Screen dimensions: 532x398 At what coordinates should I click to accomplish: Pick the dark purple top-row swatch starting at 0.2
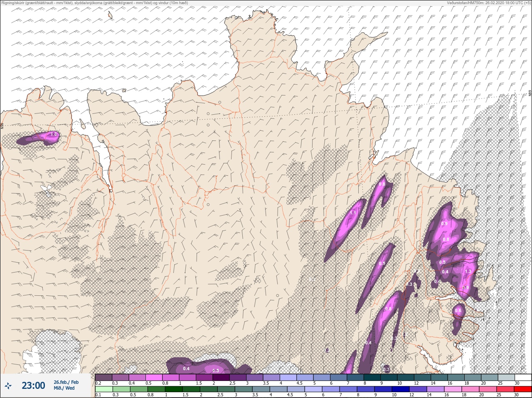point(103,377)
